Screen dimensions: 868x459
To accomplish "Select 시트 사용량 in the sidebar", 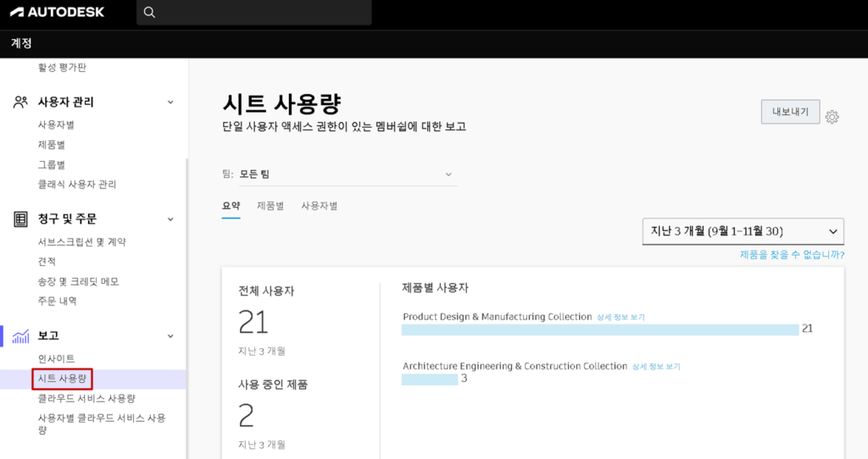I will click(x=62, y=379).
